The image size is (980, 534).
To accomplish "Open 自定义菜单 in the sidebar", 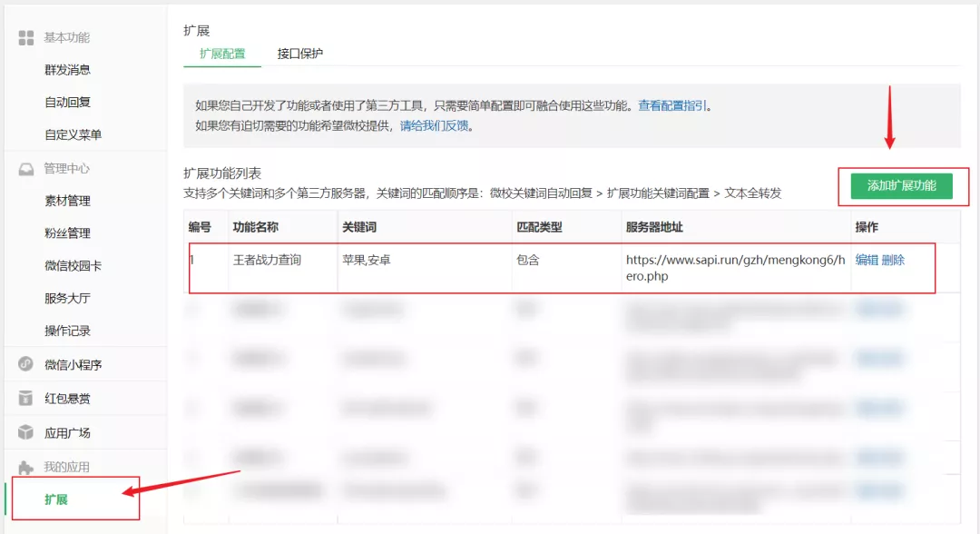I will click(73, 134).
